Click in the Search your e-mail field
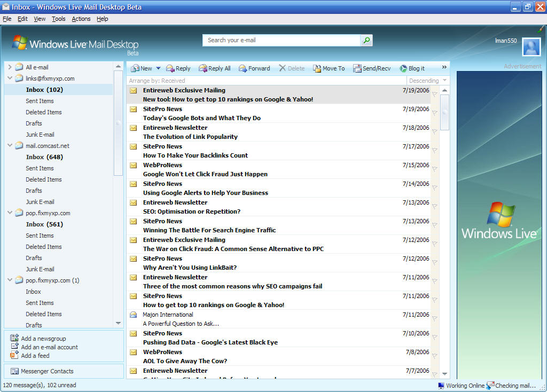 (x=282, y=40)
